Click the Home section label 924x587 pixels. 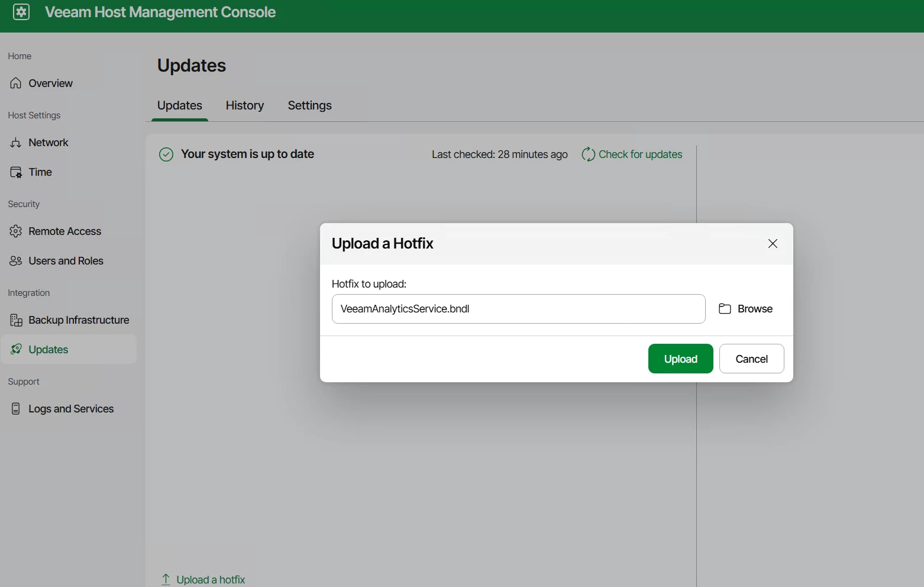tap(20, 56)
